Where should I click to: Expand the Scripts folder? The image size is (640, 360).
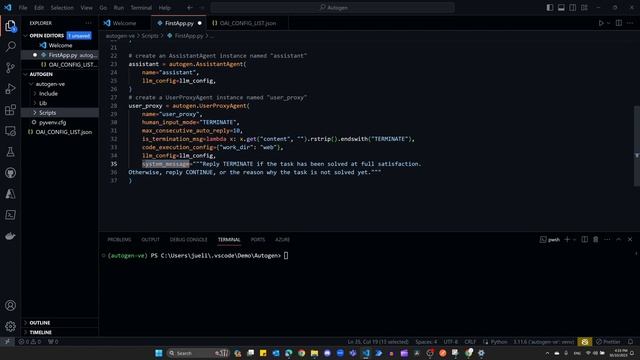[35, 113]
